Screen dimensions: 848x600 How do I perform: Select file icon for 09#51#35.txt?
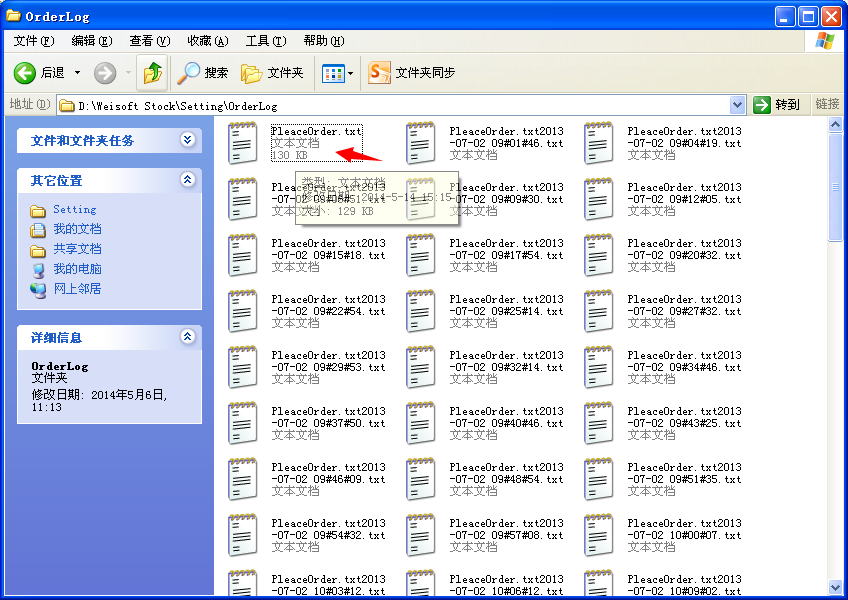pos(598,479)
